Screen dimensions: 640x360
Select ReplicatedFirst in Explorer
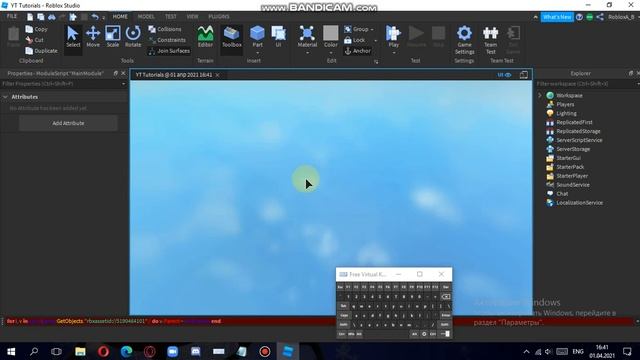(x=574, y=122)
